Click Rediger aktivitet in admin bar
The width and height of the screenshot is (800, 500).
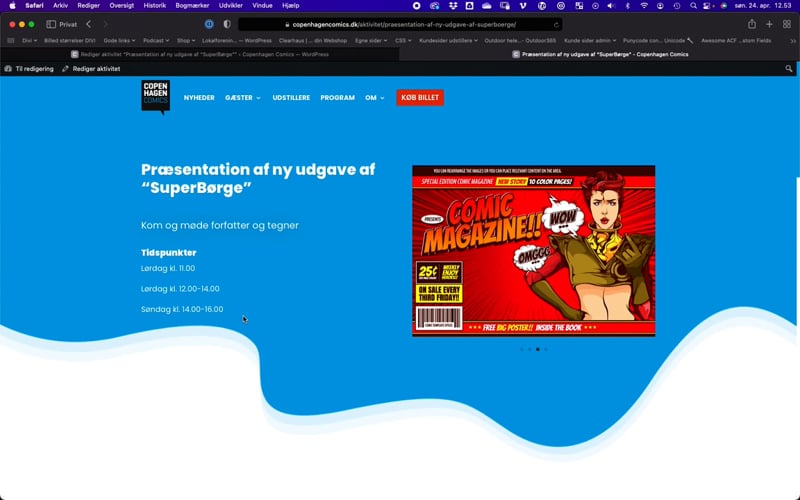click(91, 68)
